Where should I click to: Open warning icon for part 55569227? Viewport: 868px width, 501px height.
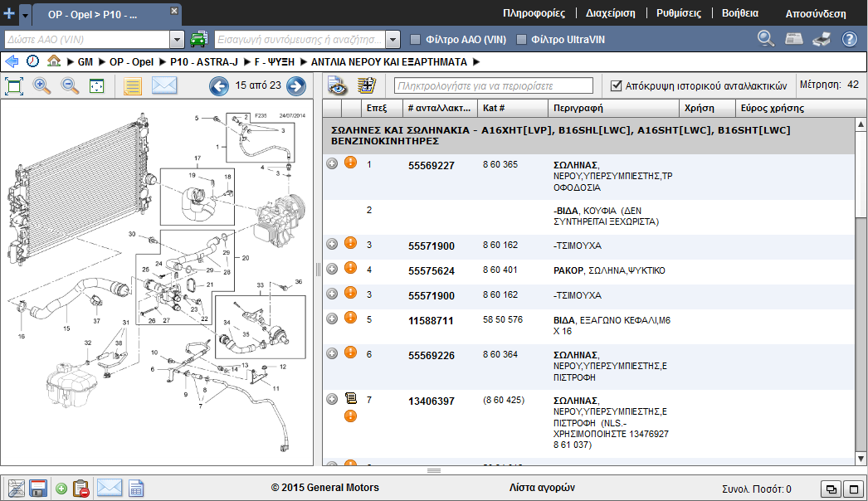350,163
